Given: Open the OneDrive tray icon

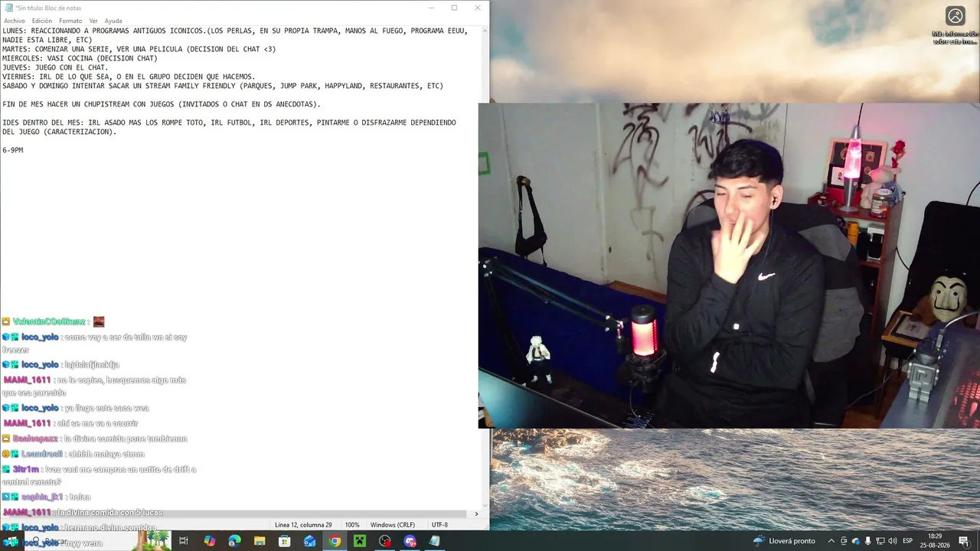Looking at the screenshot, I should (x=856, y=541).
